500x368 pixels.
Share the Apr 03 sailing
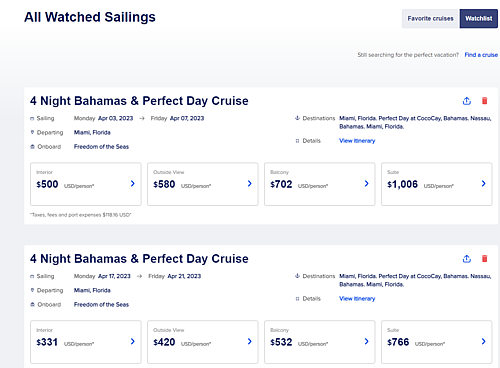pyautogui.click(x=467, y=101)
